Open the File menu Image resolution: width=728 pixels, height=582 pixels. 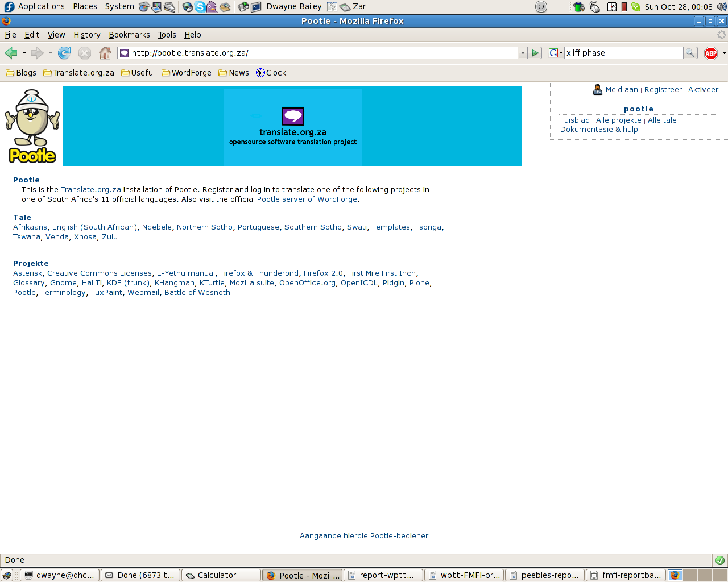pos(10,35)
